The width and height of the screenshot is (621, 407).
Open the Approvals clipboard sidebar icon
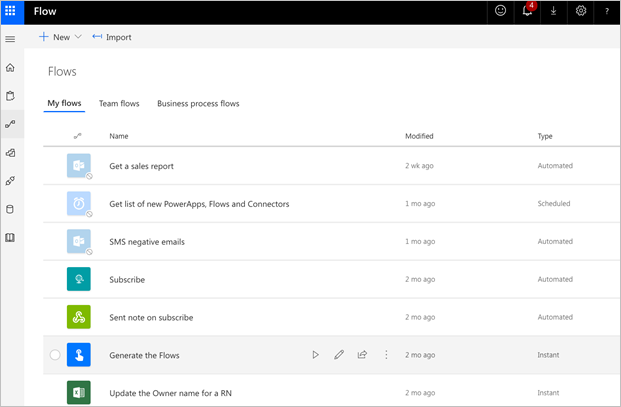(10, 96)
